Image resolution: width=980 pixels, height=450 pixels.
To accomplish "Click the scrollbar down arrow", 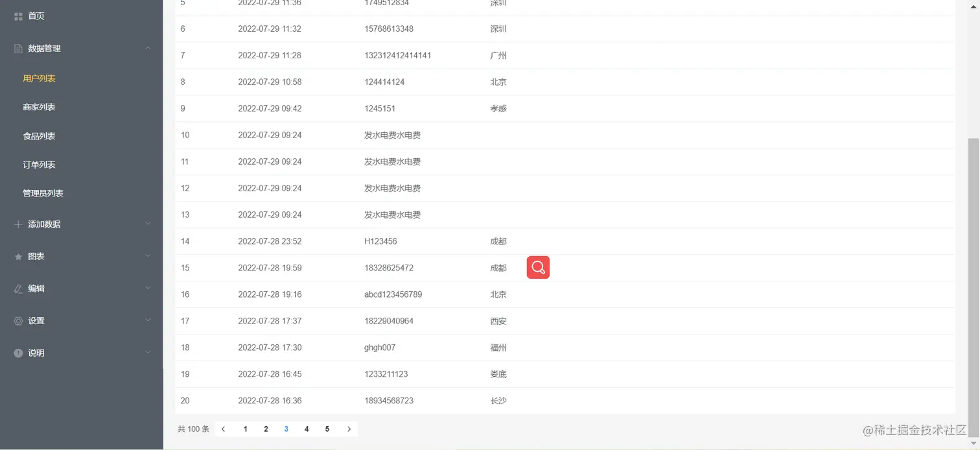I will tap(974, 444).
